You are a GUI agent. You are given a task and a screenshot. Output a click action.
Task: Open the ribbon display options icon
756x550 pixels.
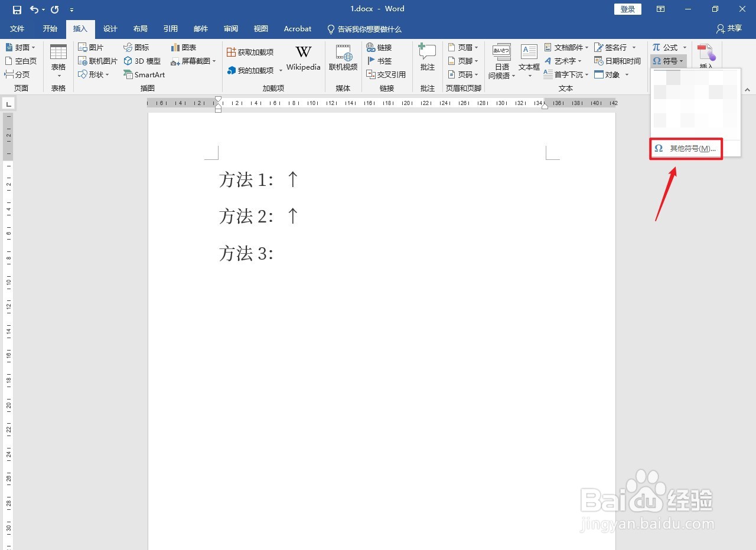tap(661, 9)
